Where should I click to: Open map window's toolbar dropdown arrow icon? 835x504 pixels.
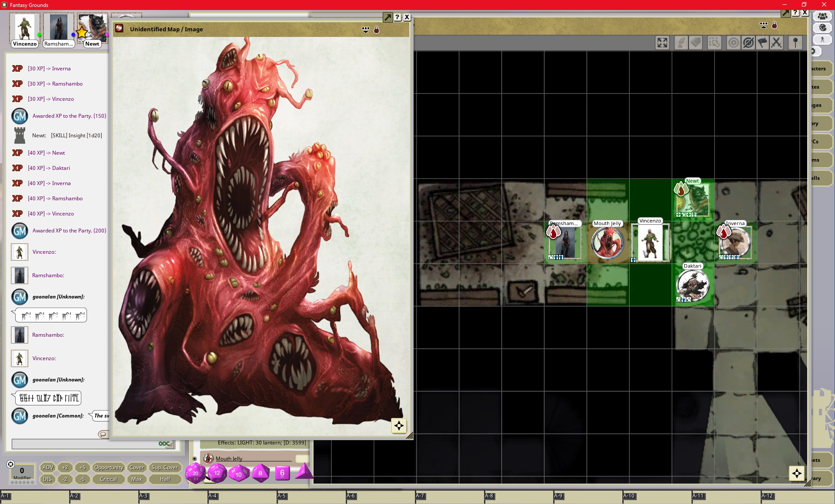(x=764, y=25)
